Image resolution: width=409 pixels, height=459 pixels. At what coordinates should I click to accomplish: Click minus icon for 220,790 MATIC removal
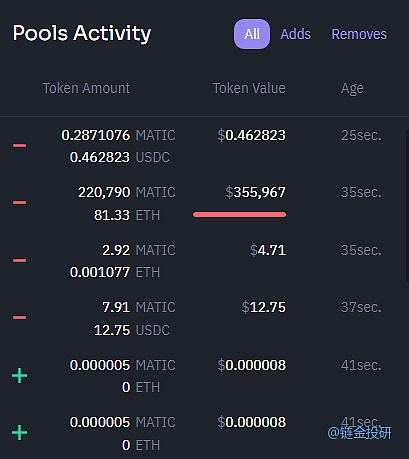click(19, 202)
